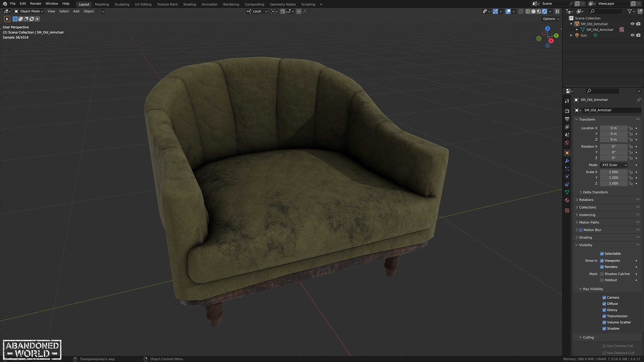
Task: Uncheck Camera ray visibility
Action: (x=604, y=298)
